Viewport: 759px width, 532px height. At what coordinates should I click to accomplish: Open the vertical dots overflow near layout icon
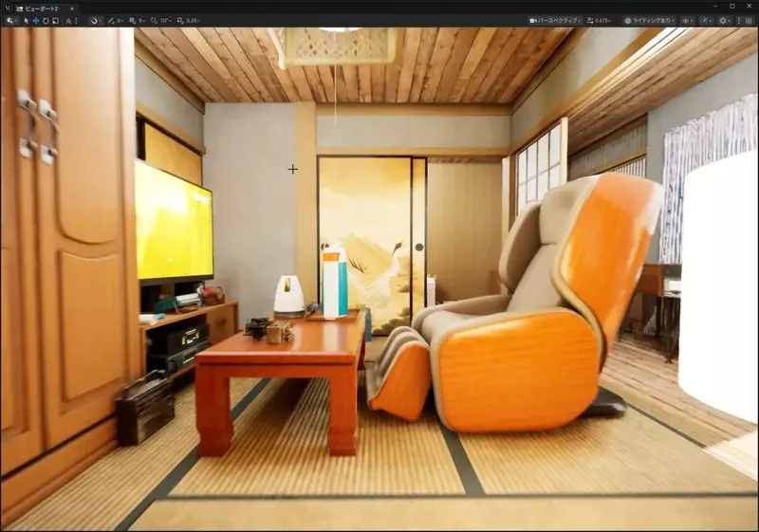pyautogui.click(x=739, y=21)
